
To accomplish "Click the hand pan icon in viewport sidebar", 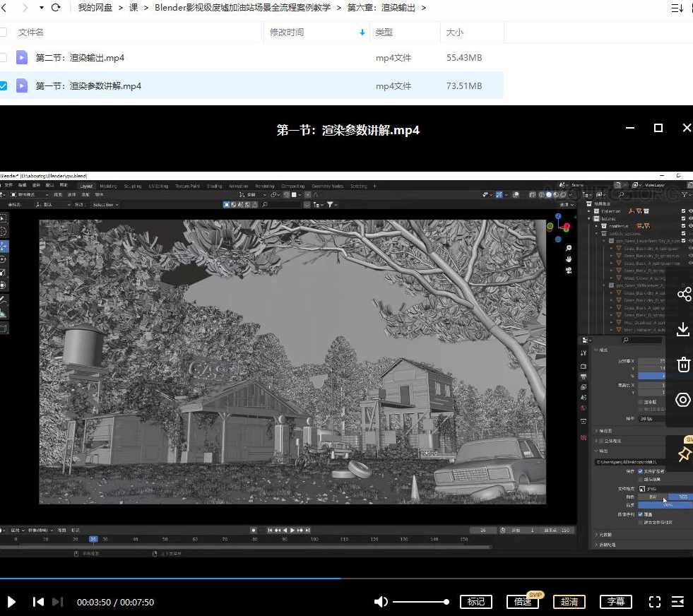I will click(x=568, y=260).
